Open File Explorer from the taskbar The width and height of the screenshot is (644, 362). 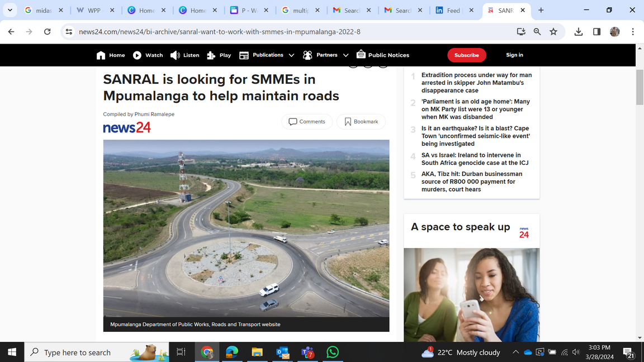(257, 352)
